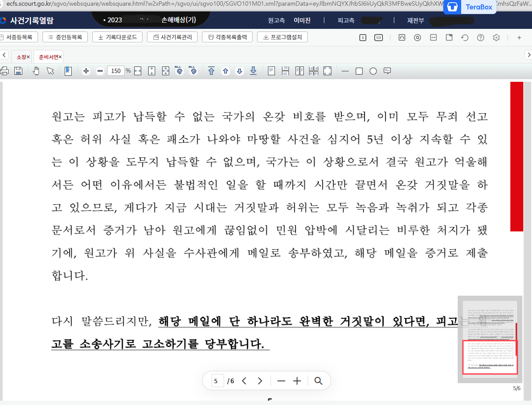Switch to two-page layout view
Viewport: 532px width, 405px height.
point(299,70)
